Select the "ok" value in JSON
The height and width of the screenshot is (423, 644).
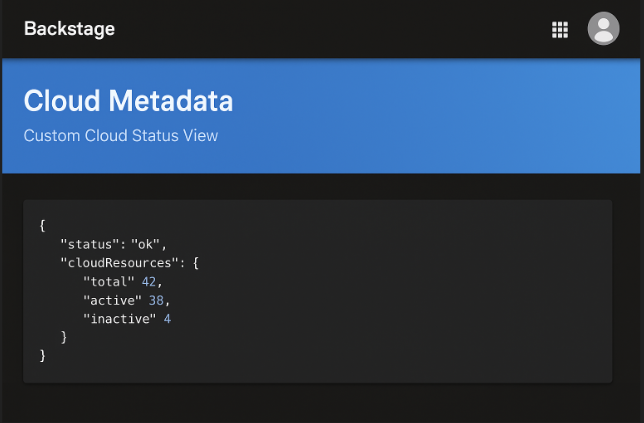(x=145, y=244)
